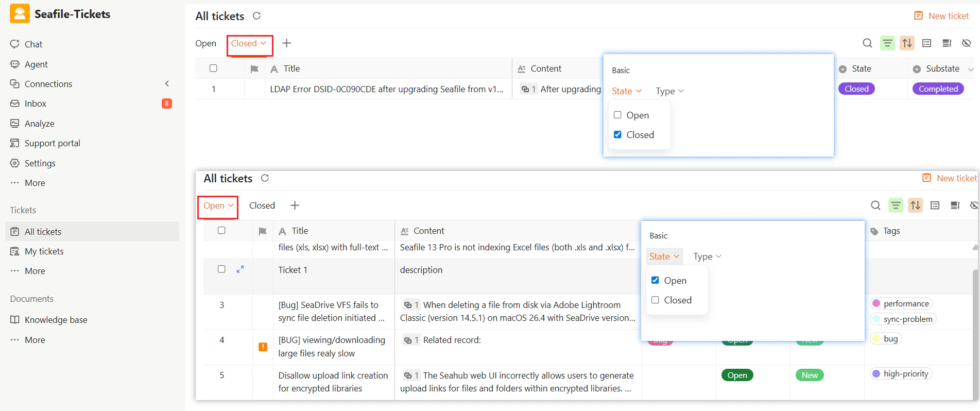Refresh the upper All tickets view

[256, 16]
